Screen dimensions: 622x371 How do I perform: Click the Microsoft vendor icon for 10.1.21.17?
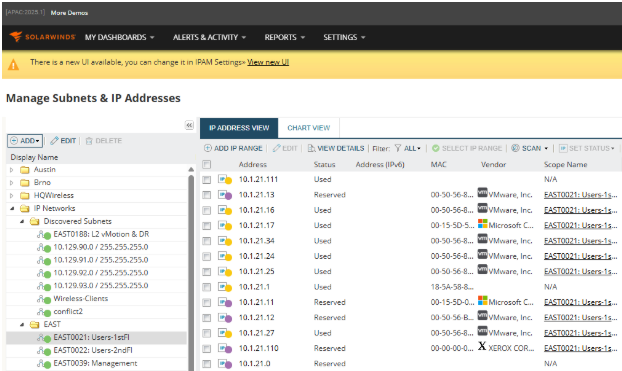(x=482, y=224)
